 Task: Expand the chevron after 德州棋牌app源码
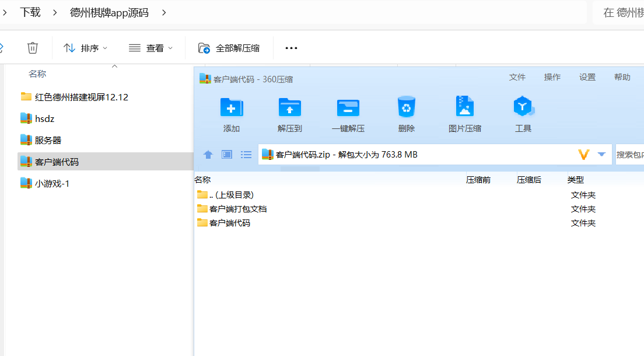click(x=164, y=13)
